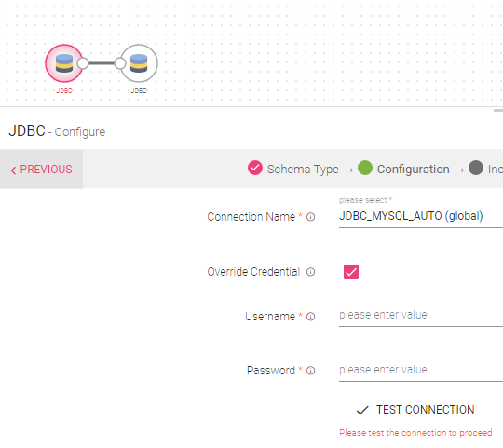Select the Configuration step
Viewport: 503px width, 448px height.
click(x=414, y=169)
